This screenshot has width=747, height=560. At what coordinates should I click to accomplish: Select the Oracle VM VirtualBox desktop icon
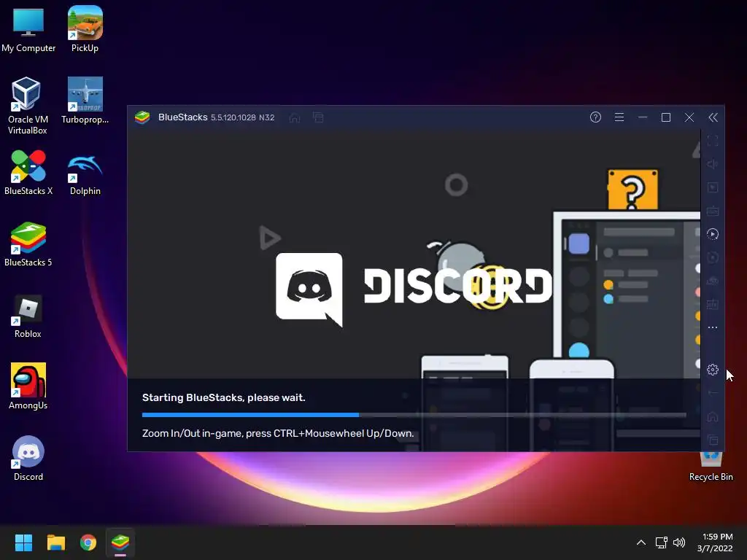pyautogui.click(x=27, y=106)
